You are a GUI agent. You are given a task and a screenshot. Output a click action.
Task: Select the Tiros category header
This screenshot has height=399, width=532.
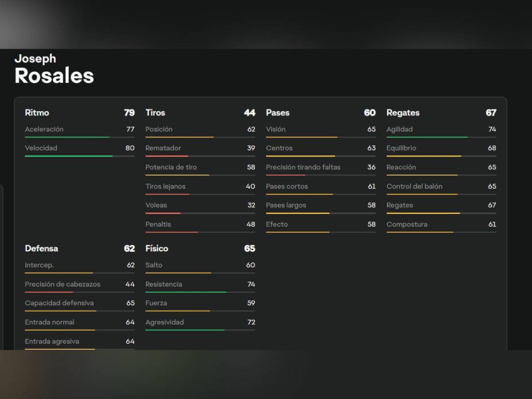point(155,113)
